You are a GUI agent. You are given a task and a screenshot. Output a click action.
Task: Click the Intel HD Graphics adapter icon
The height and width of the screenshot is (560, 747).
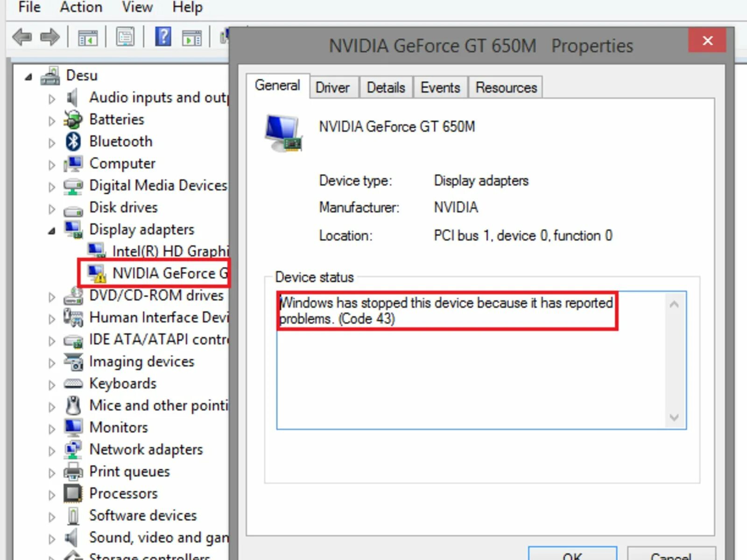click(x=97, y=251)
